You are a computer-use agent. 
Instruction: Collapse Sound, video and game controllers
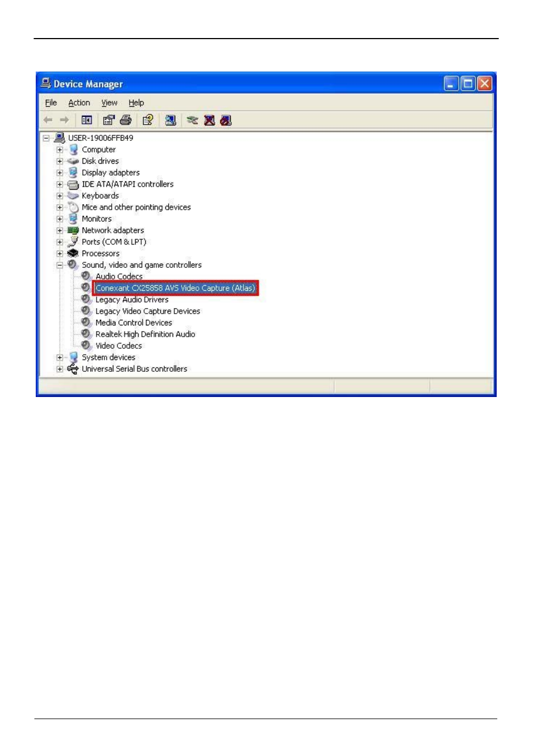[x=60, y=265]
